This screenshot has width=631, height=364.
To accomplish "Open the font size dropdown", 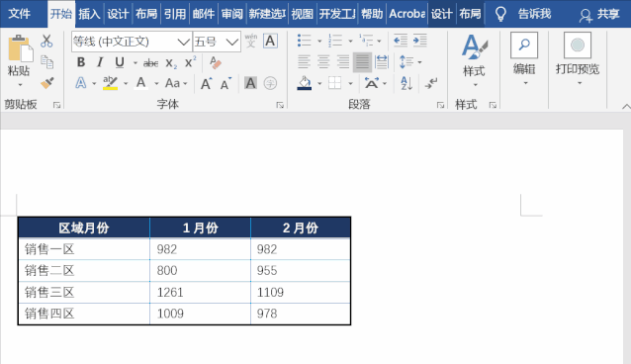I will [232, 42].
